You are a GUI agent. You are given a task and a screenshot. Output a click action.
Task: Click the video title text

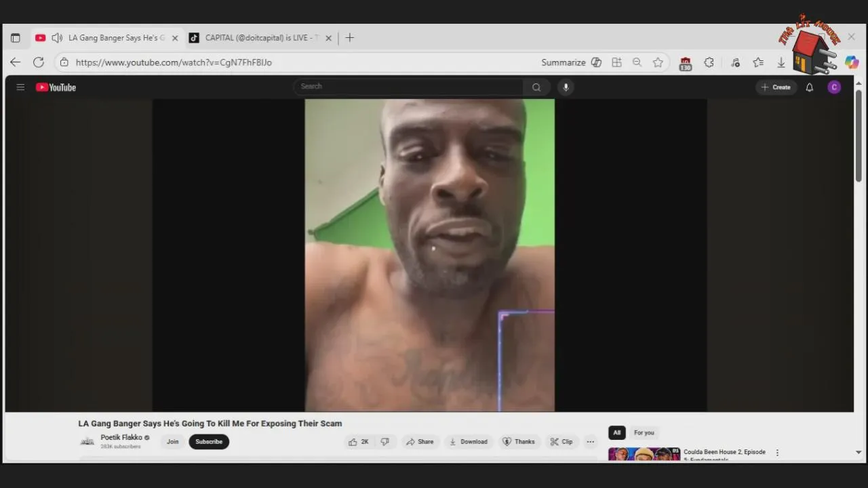point(210,424)
